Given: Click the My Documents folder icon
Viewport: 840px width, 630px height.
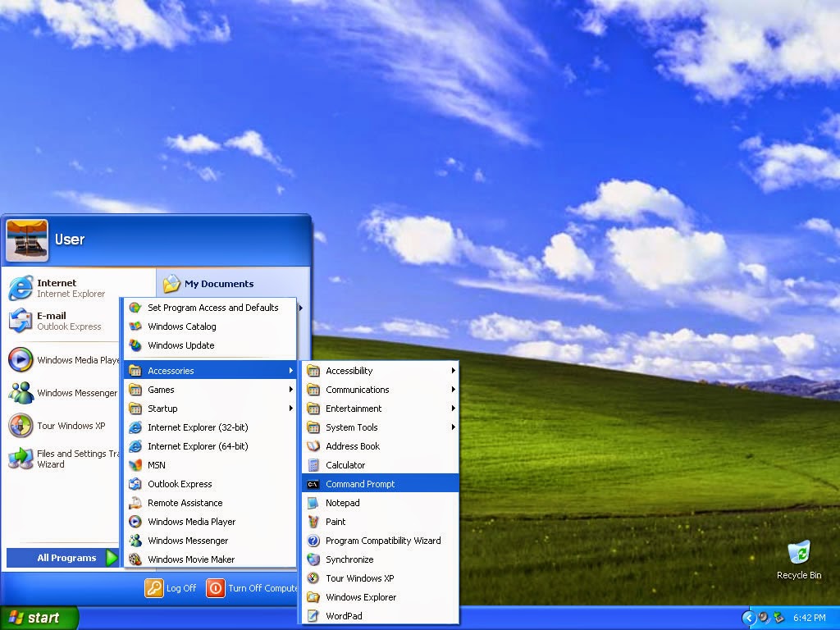Looking at the screenshot, I should point(171,283).
